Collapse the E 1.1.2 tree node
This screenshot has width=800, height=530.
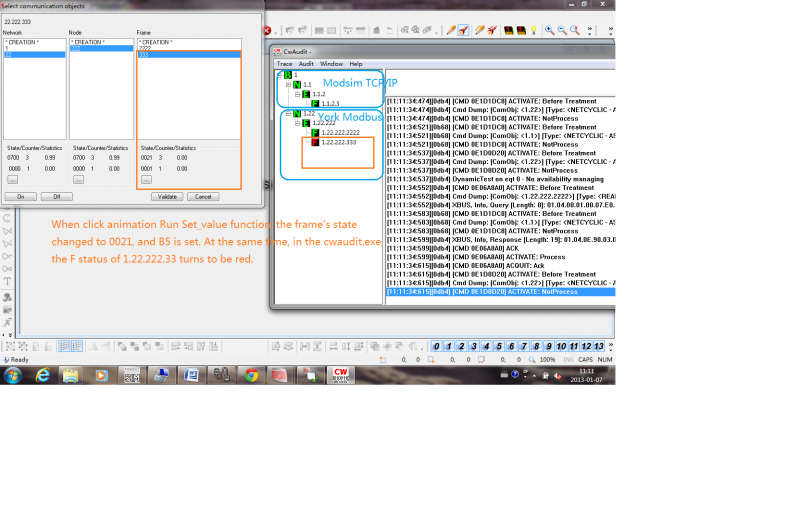(297, 94)
